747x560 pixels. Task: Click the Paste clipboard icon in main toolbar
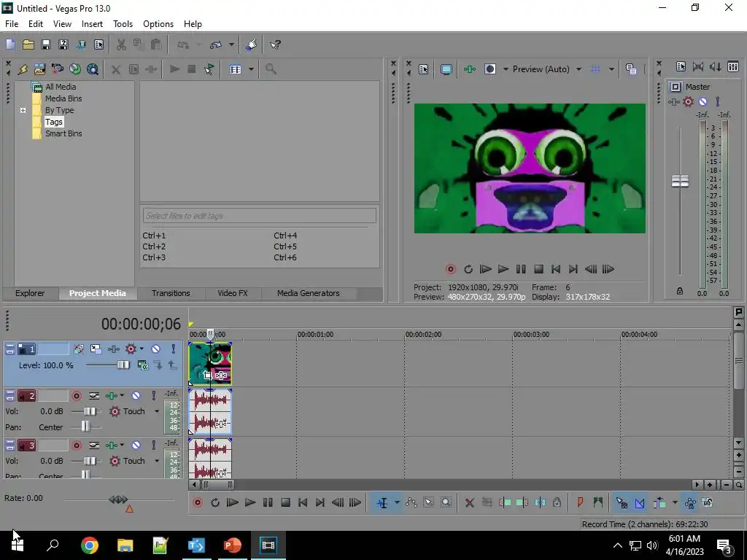(156, 44)
